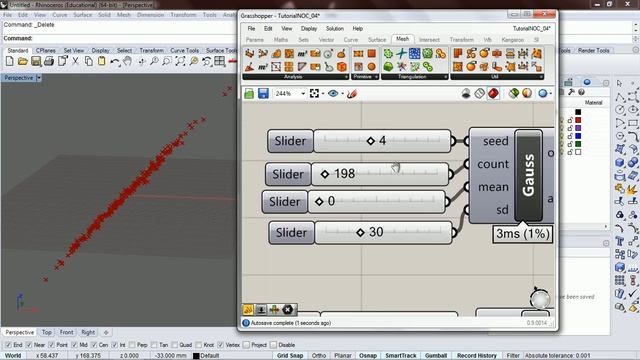
Task: Expand the Primitive panel dropdown
Action: point(376,77)
